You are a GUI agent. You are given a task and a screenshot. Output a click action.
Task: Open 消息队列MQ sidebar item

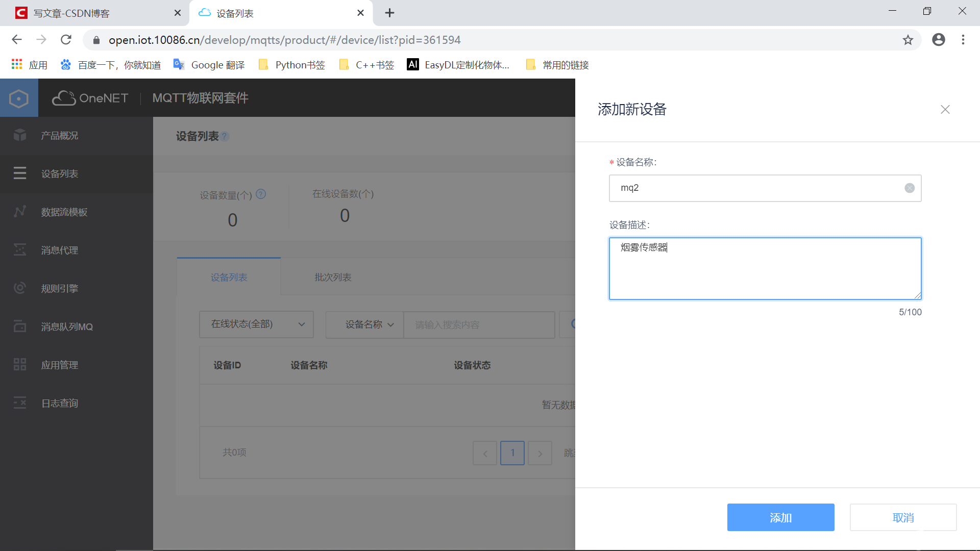(x=66, y=327)
